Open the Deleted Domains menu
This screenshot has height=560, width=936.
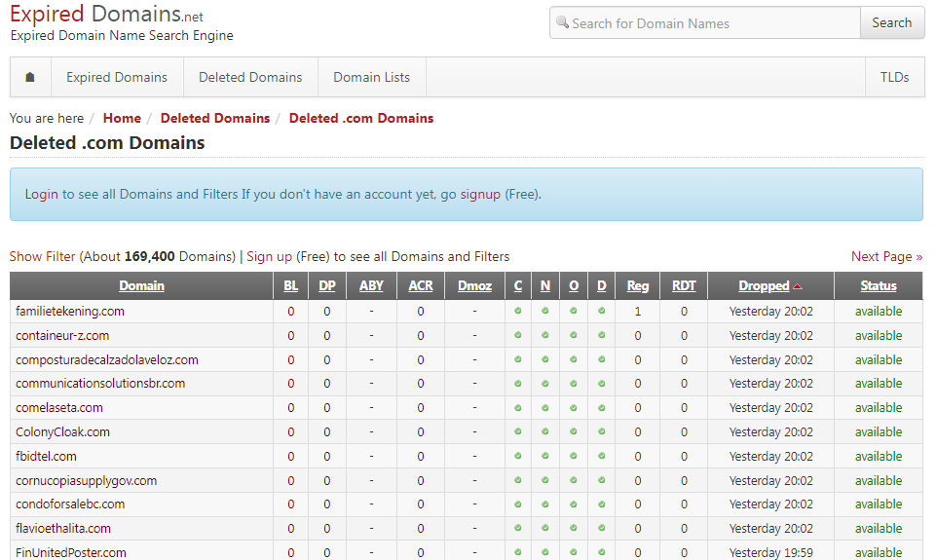point(250,77)
